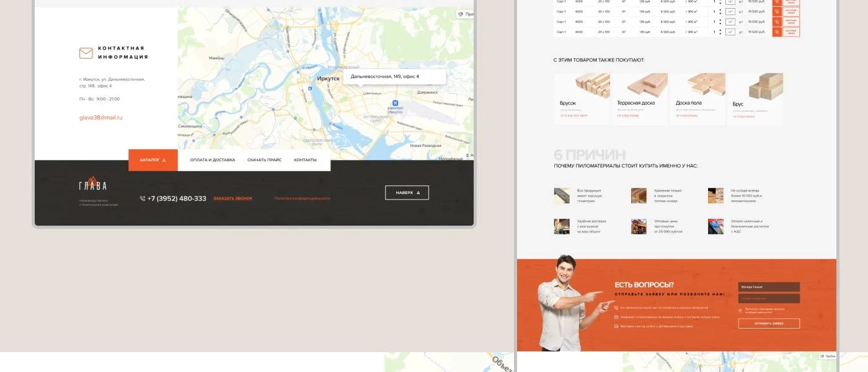Open Оплата и доставка menu item
868x372 pixels.
pyautogui.click(x=212, y=160)
